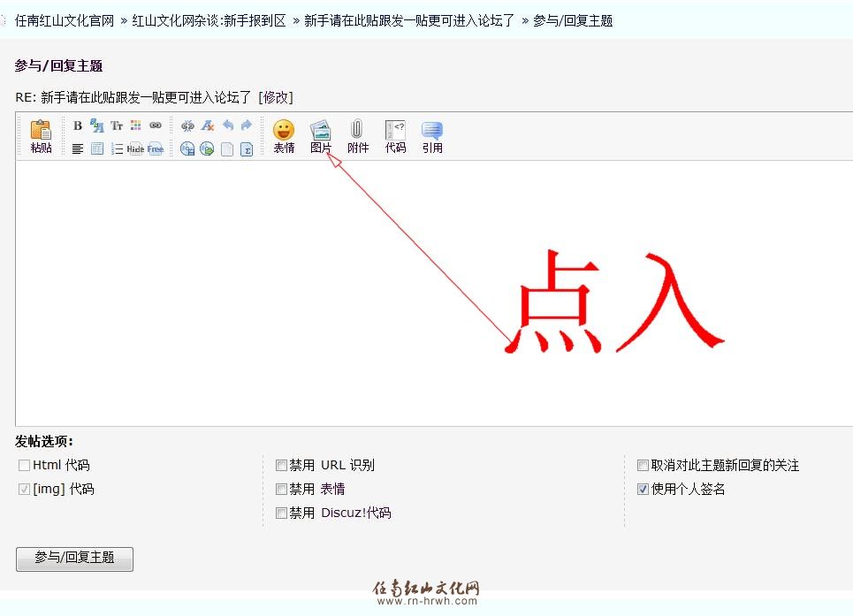Viewport: 853px width, 616px height.
Task: Click the blank page icon
Action: 227,149
